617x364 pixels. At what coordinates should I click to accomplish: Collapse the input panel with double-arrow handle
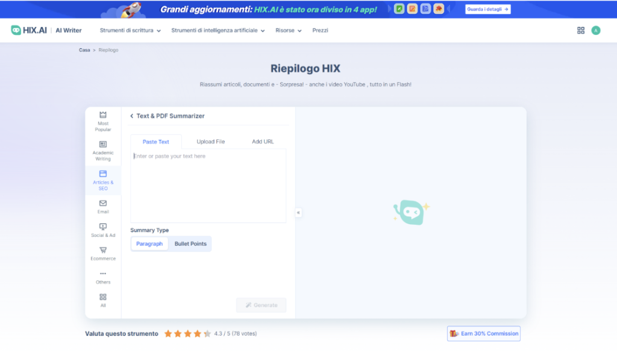pos(298,213)
